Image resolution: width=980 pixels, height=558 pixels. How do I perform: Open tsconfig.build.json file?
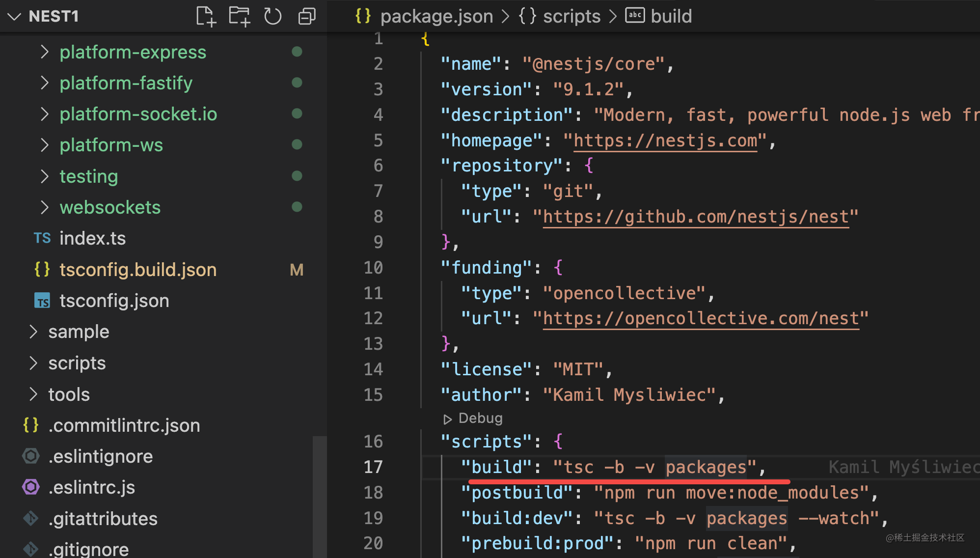pos(137,270)
